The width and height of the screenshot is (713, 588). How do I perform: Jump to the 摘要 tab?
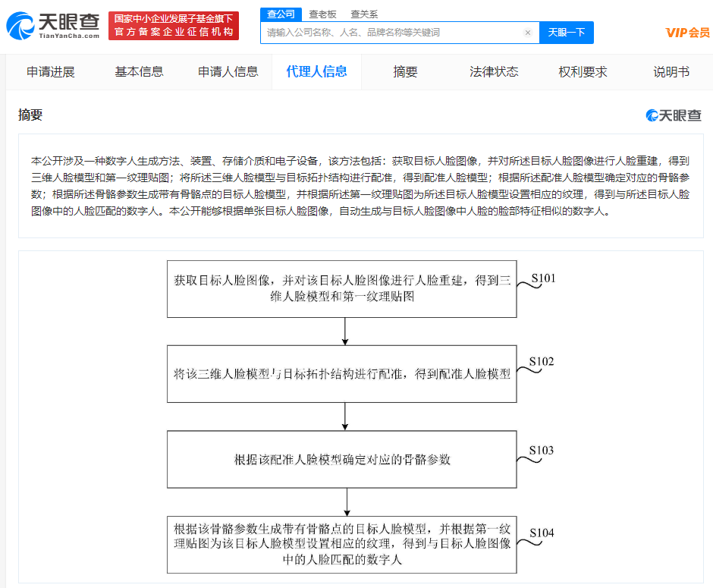pos(405,72)
